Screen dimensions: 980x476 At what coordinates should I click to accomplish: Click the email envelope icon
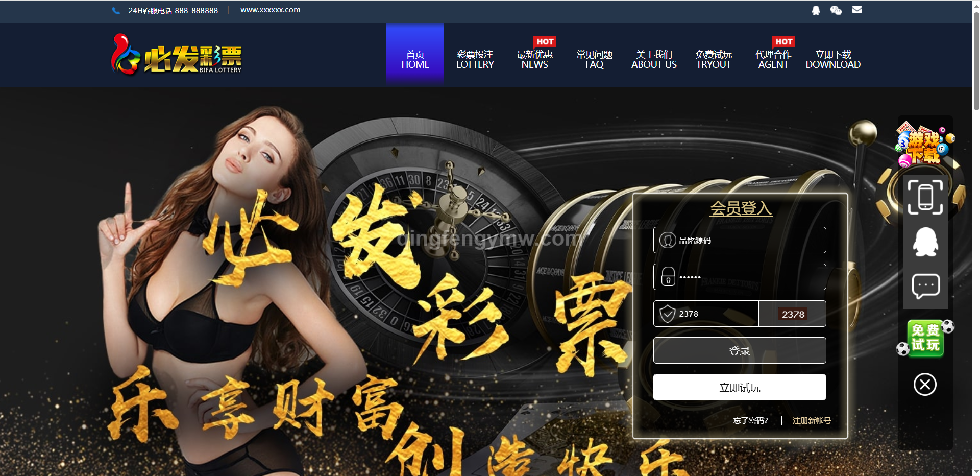[x=857, y=10]
